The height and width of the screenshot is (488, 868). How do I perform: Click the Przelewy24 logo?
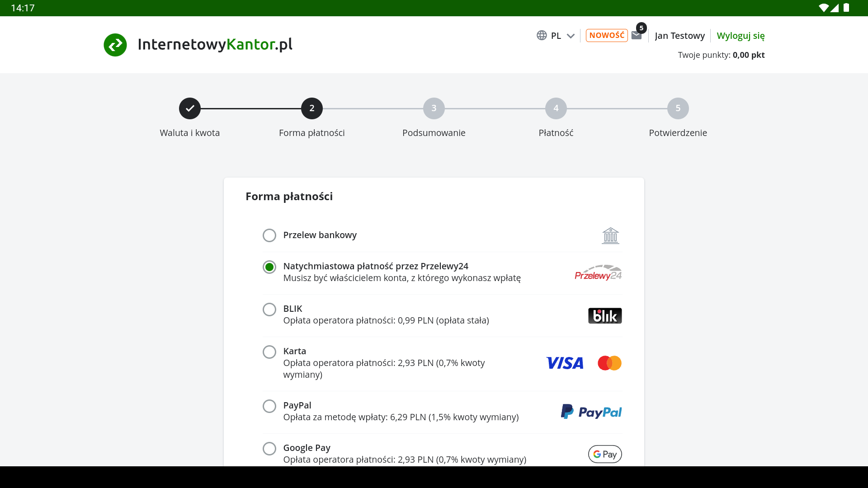598,272
